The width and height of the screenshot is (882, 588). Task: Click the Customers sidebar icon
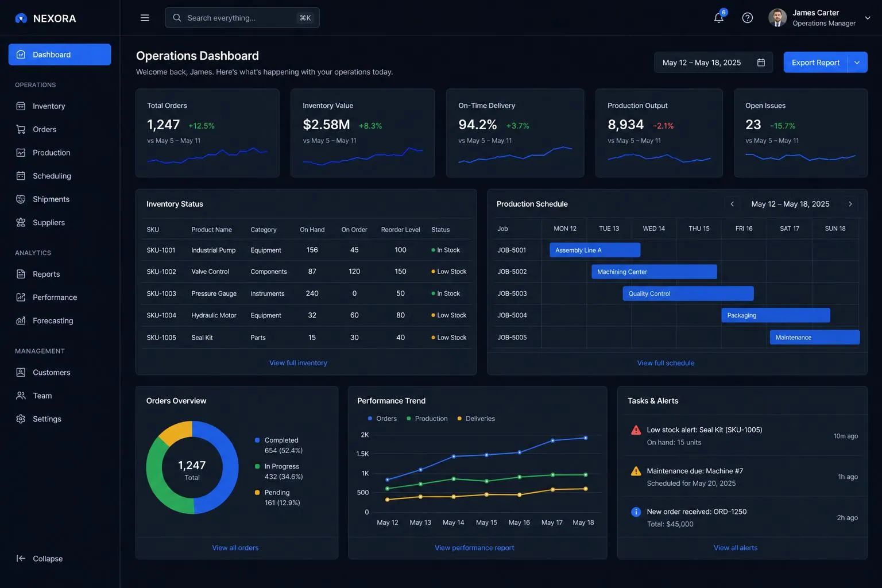(x=21, y=372)
